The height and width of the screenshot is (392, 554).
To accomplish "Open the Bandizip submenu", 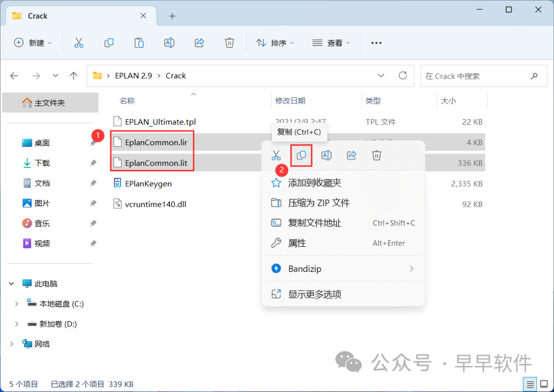I will point(343,268).
